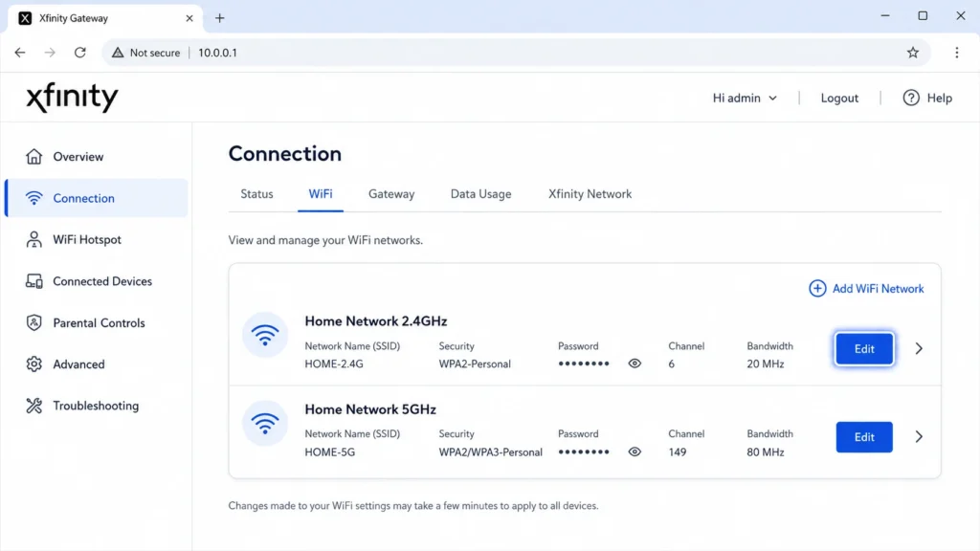This screenshot has width=980, height=551.
Task: Click the Advanced gear icon
Action: coord(33,364)
